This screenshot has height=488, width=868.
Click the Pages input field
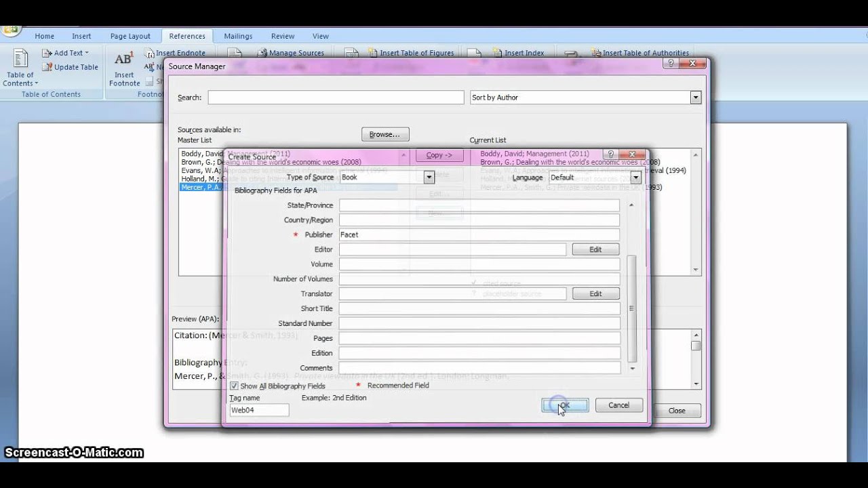coord(479,338)
